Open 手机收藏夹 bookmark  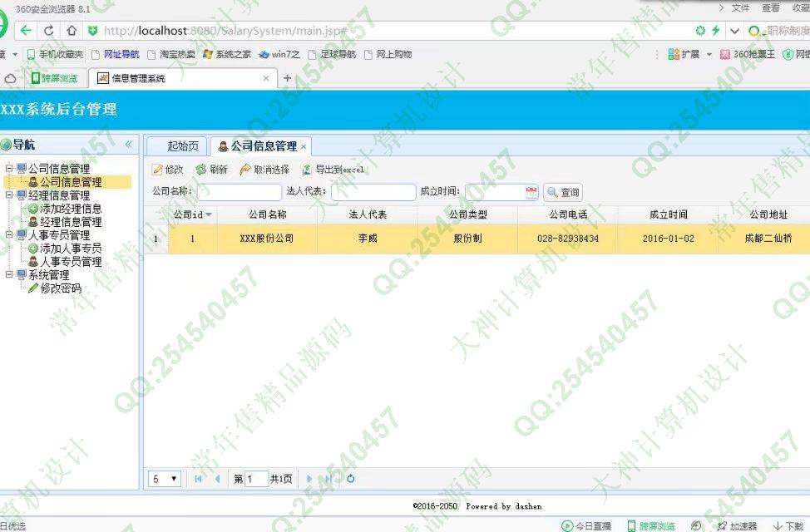click(55, 54)
